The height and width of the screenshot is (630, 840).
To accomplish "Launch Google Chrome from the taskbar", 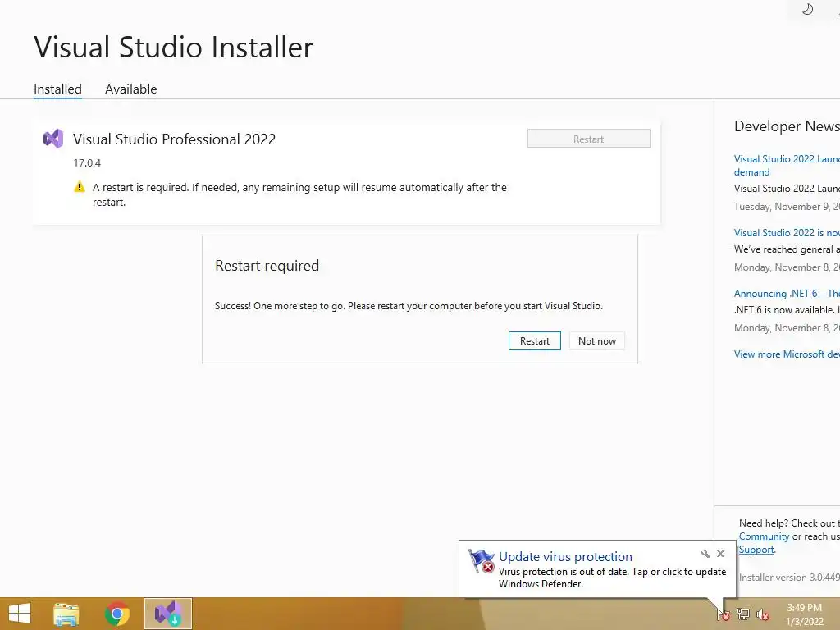I will (116, 614).
